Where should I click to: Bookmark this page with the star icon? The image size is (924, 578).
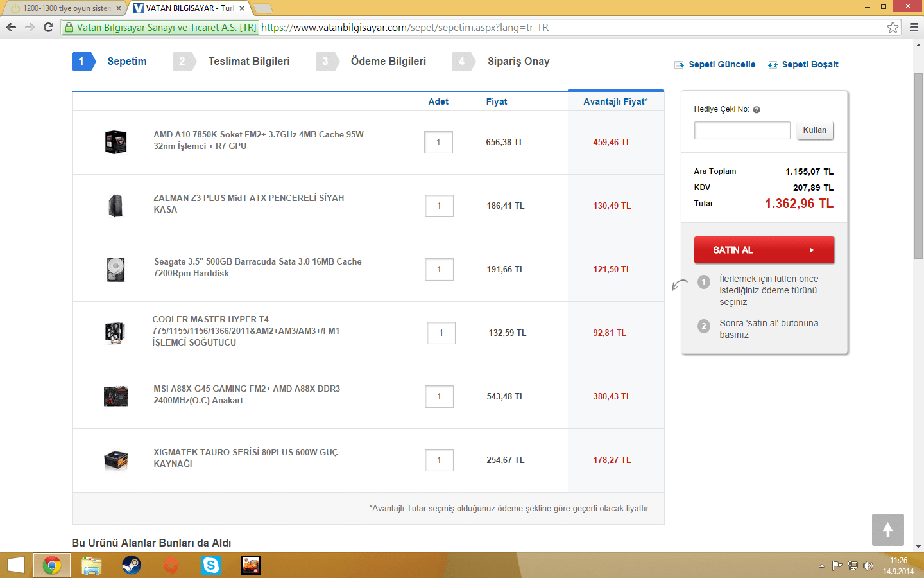point(893,27)
